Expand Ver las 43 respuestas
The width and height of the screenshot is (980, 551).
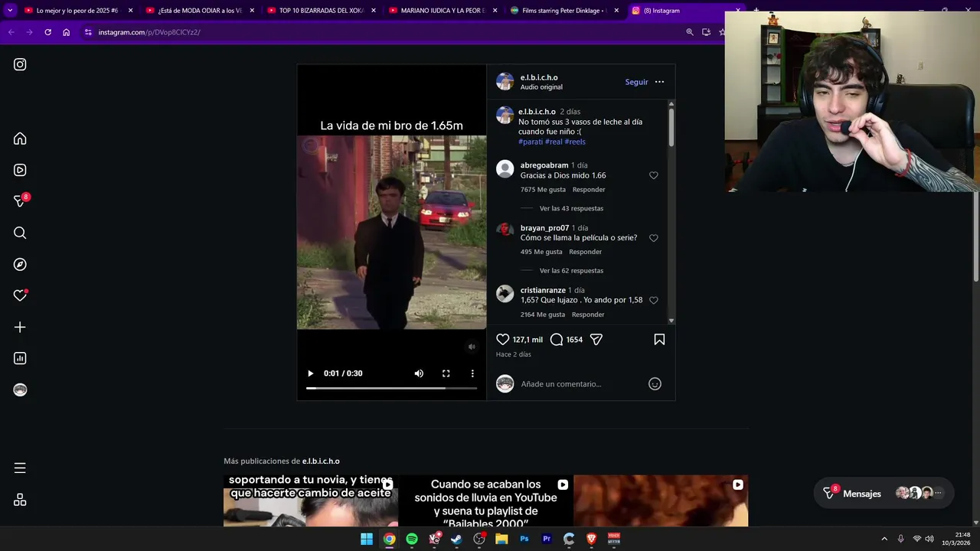click(571, 208)
